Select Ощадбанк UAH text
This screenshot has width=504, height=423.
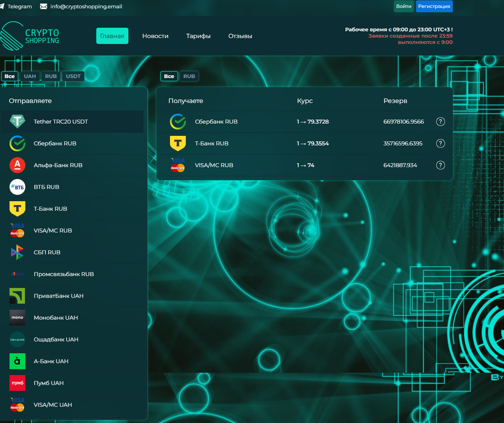[x=56, y=339]
